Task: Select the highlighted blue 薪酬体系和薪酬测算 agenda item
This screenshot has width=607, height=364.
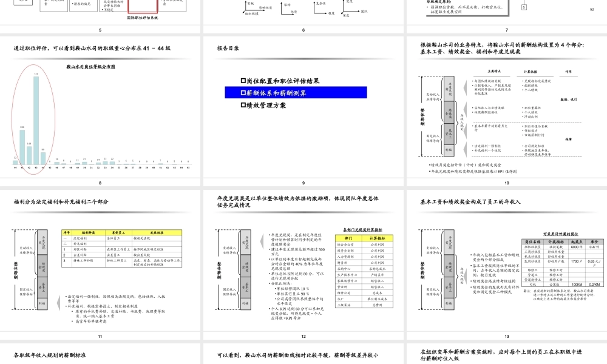Action: 297,92
